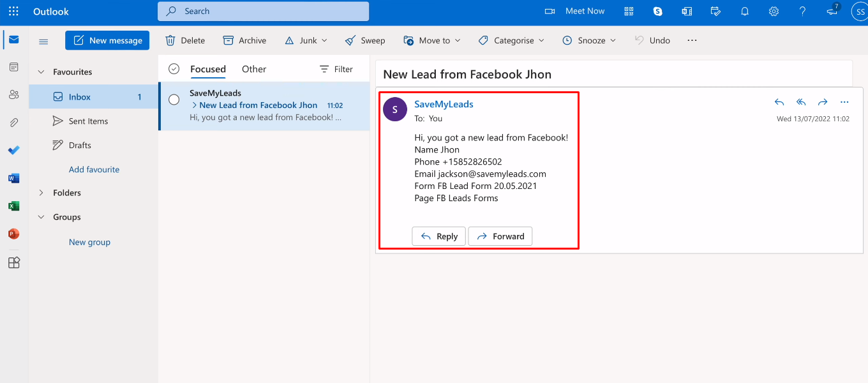This screenshot has width=868, height=383.
Task: Open the People icon in sidebar
Action: pyautogui.click(x=13, y=94)
